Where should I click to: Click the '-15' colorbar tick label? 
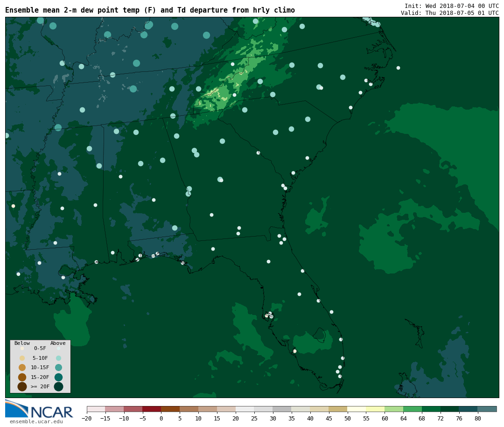[x=105, y=418]
